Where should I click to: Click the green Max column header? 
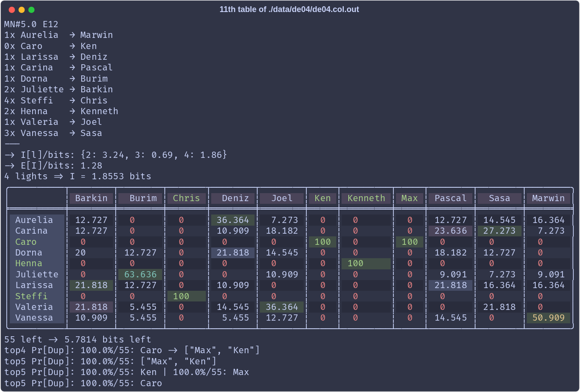coord(409,198)
